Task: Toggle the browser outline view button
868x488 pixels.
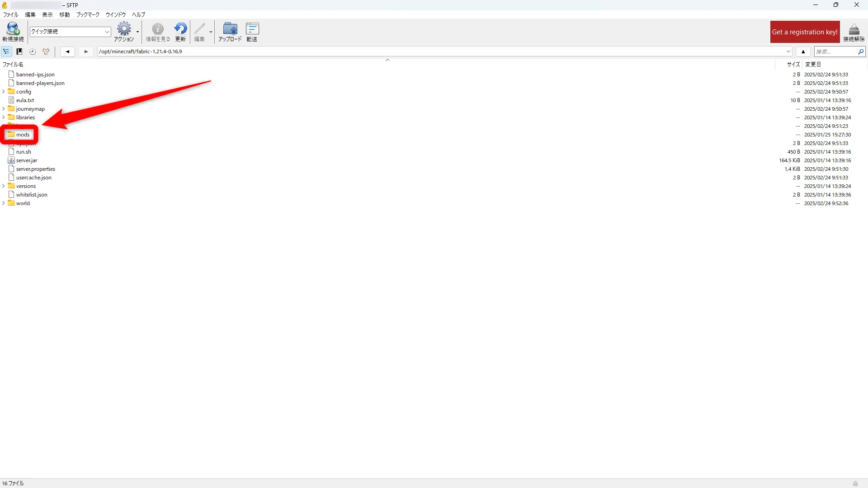Action: point(6,52)
